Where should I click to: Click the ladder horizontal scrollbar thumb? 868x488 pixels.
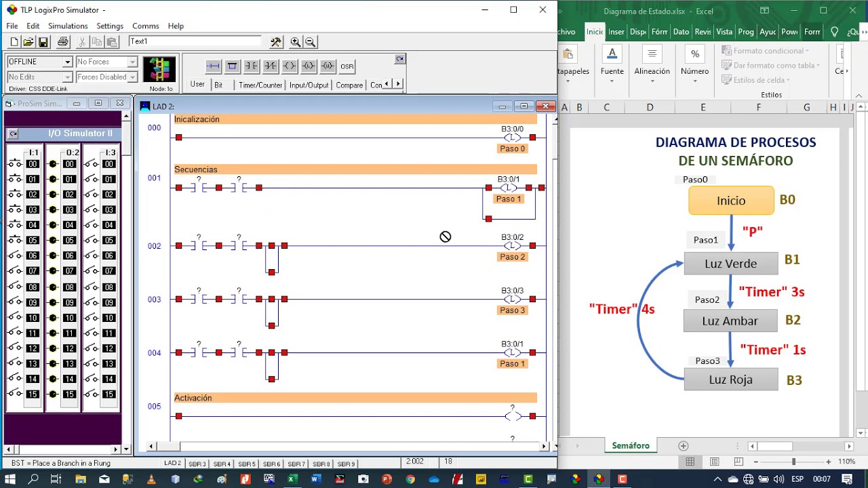click(167, 446)
